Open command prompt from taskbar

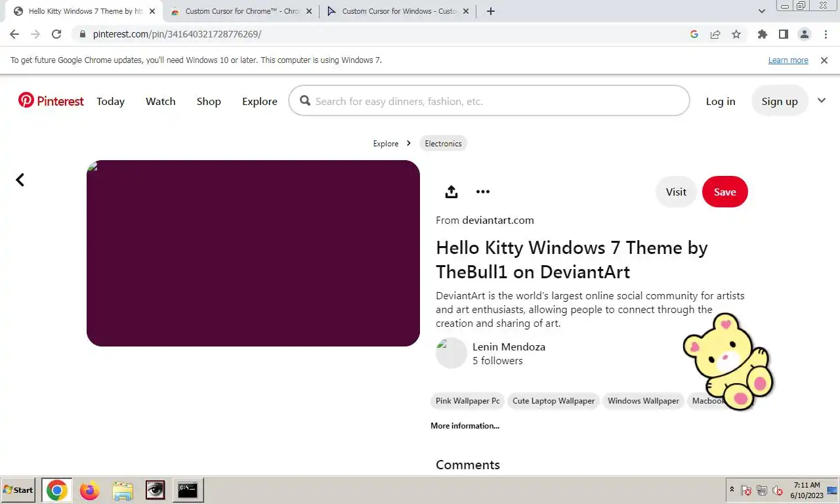[188, 490]
